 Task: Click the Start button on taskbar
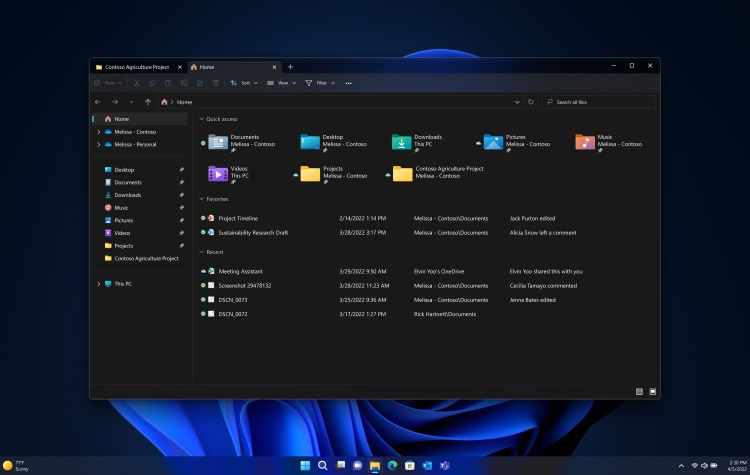pyautogui.click(x=305, y=465)
